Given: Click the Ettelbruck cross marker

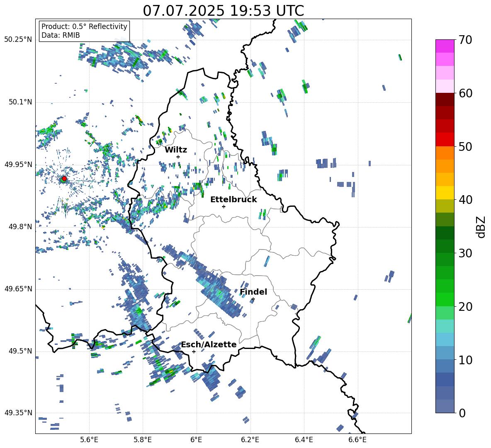Looking at the screenshot, I should pos(224,206).
